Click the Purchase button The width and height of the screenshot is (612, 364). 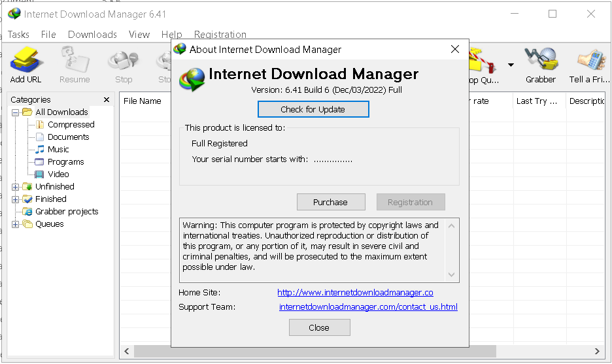pyautogui.click(x=331, y=202)
